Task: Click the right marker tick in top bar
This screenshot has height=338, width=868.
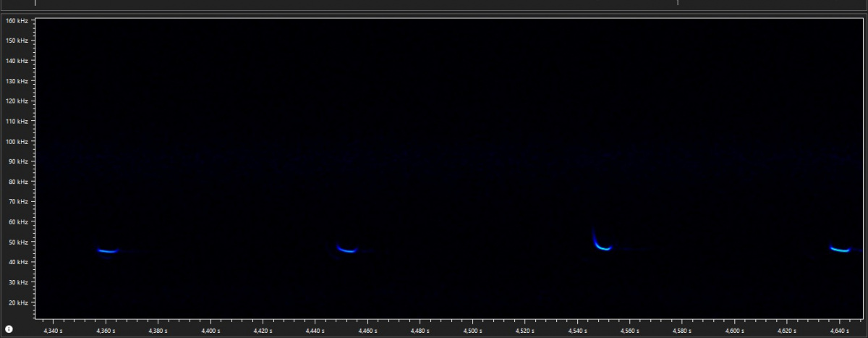Action: point(678,3)
